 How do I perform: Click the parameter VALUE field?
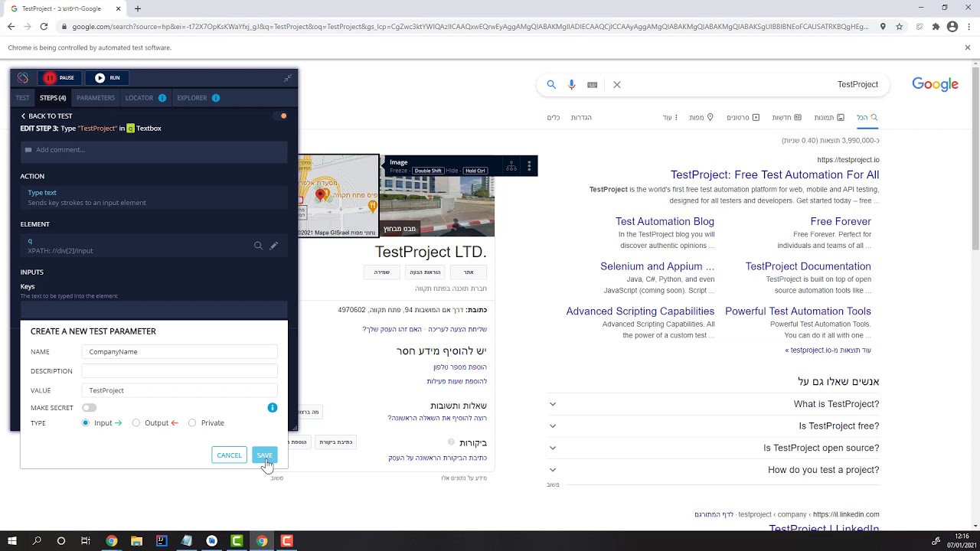180,390
